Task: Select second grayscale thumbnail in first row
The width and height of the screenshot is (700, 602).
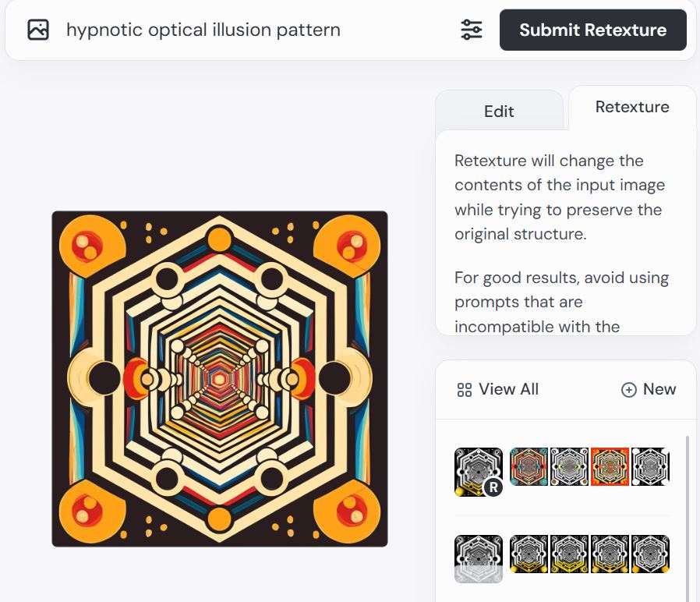Action: click(x=570, y=467)
